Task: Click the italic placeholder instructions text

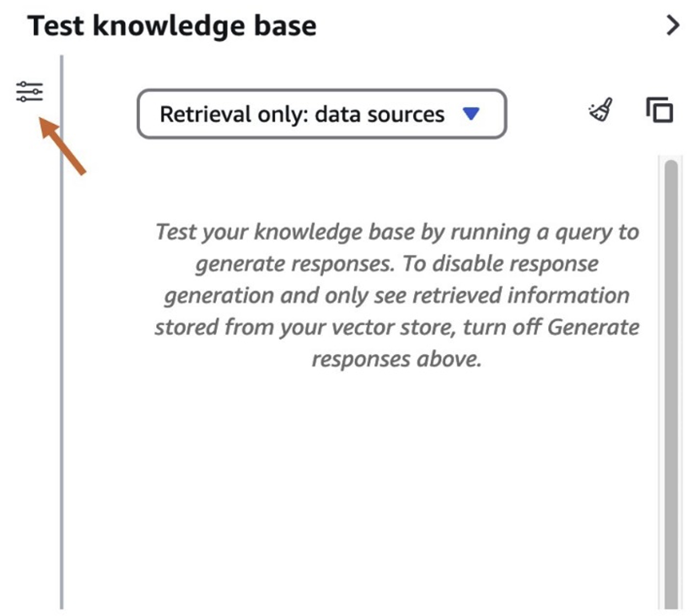Action: [x=397, y=295]
